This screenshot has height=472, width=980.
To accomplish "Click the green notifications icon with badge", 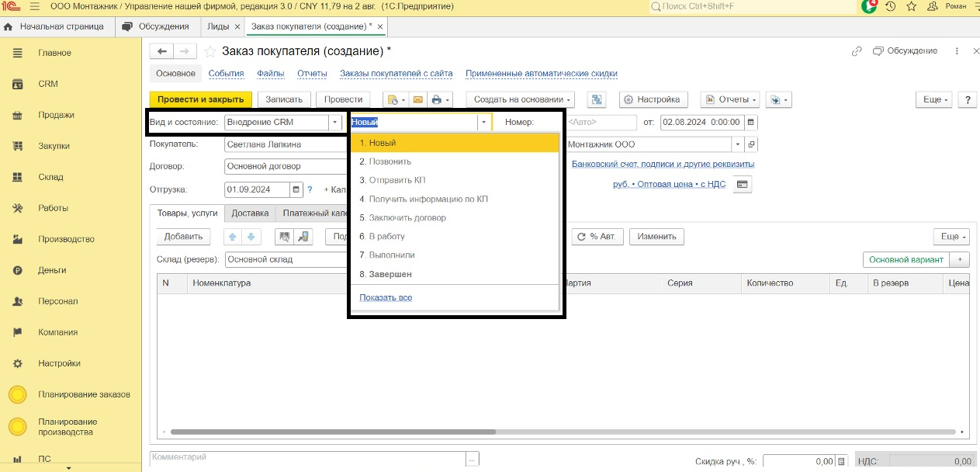I will [870, 6].
